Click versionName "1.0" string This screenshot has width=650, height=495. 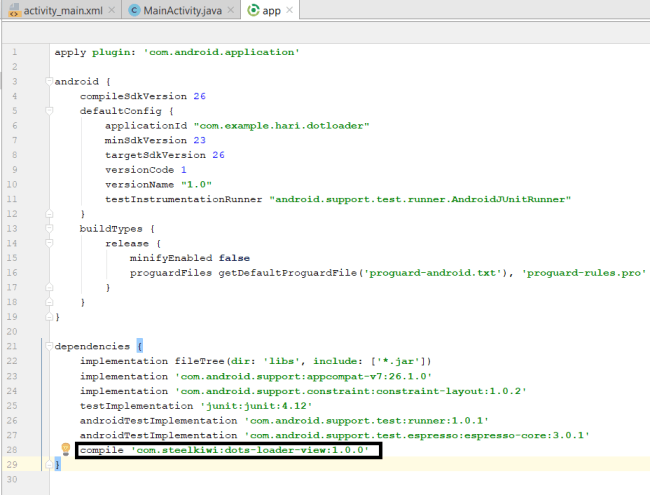[x=196, y=184]
